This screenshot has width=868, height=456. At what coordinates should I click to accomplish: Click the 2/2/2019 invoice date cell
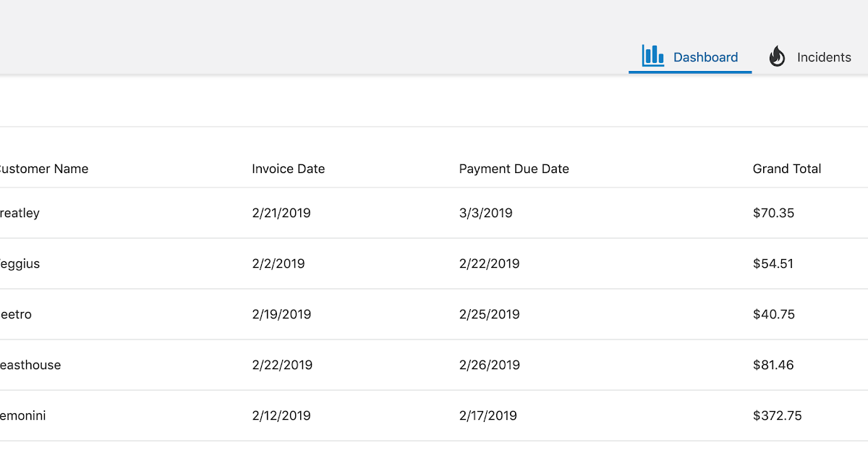click(278, 263)
